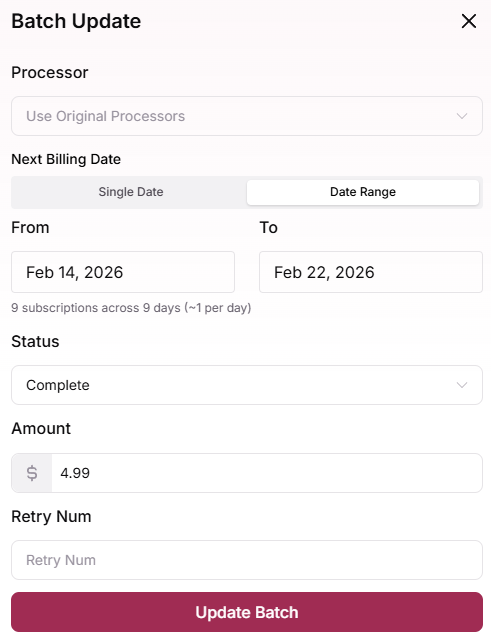Image resolution: width=491 pixels, height=638 pixels.
Task: Open the From date field Feb 14, 2026
Action: click(x=123, y=272)
